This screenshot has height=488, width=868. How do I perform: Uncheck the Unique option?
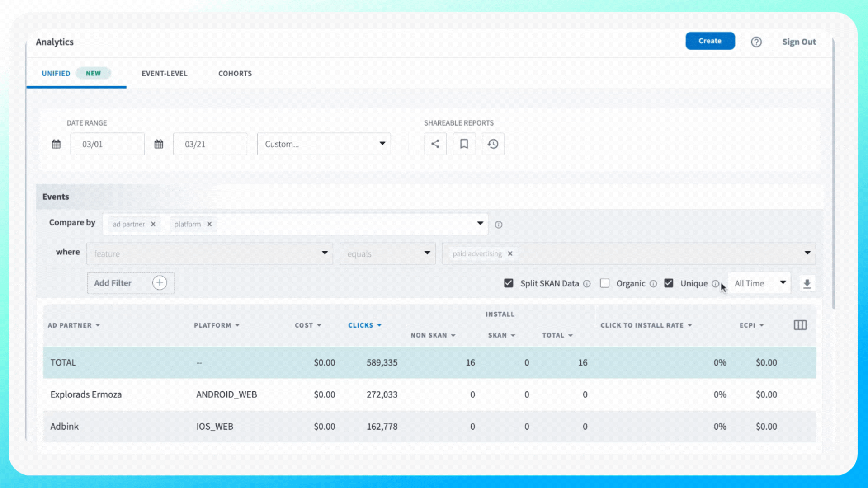(x=669, y=283)
